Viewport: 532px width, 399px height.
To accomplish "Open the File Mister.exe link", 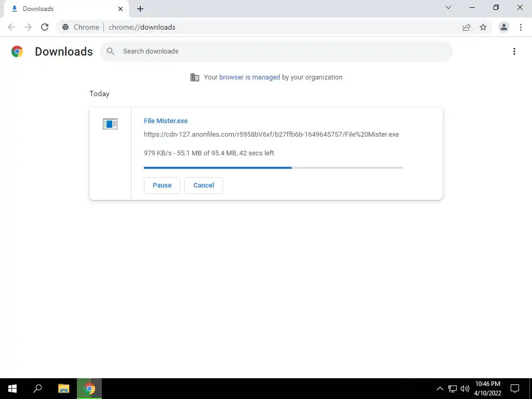I will [x=166, y=121].
